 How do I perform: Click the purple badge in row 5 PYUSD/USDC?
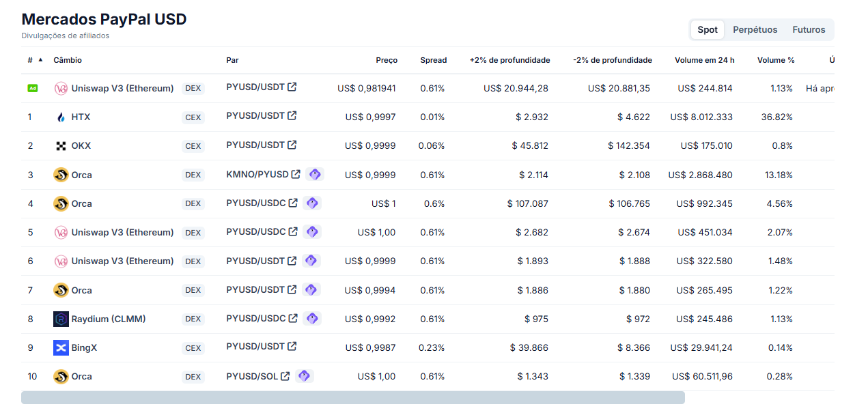(312, 231)
